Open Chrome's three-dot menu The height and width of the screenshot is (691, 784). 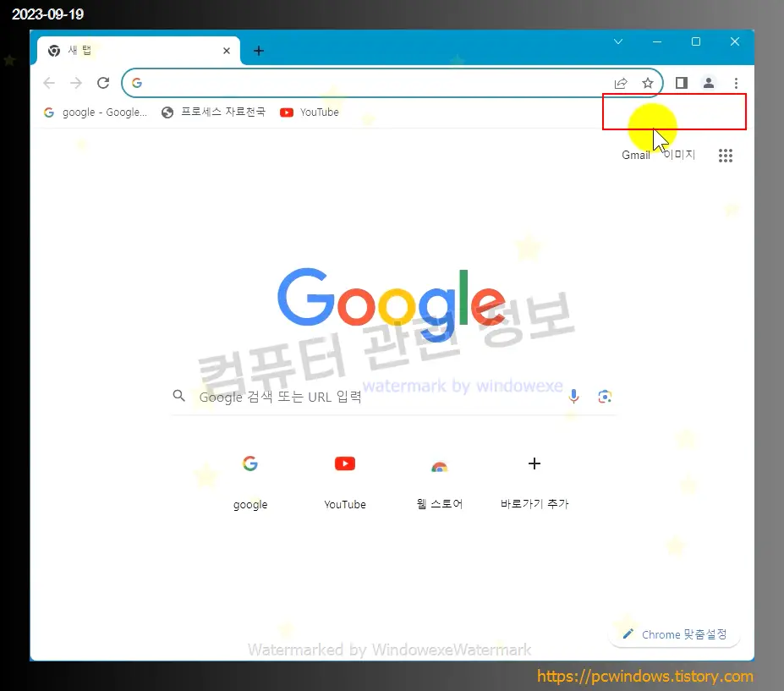click(x=736, y=83)
